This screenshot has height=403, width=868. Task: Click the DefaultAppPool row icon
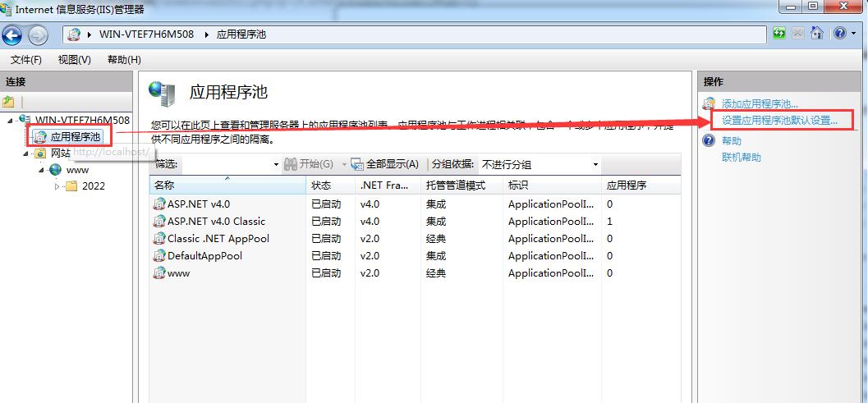(x=159, y=256)
